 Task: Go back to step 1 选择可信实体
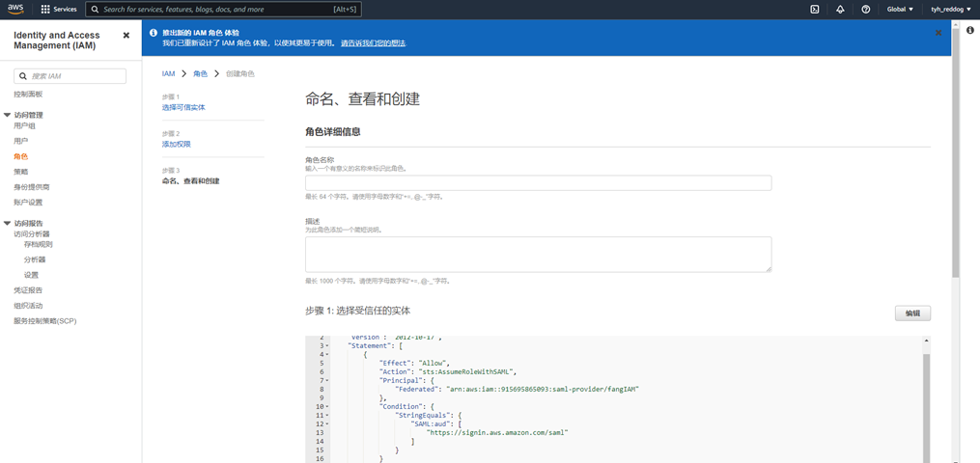(x=183, y=107)
